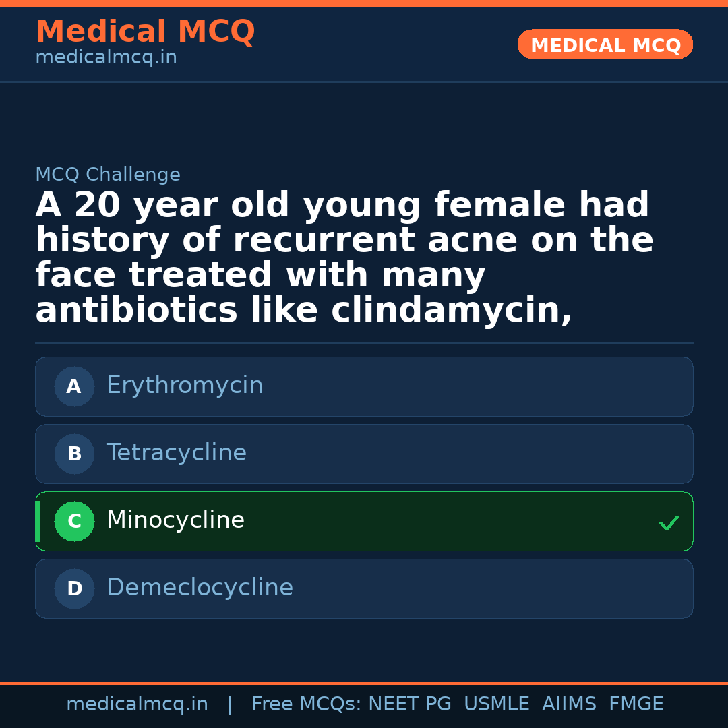Viewport: 728px width, 728px height.
Task: Click the green checkmark beside Minocycline
Action: 669,522
